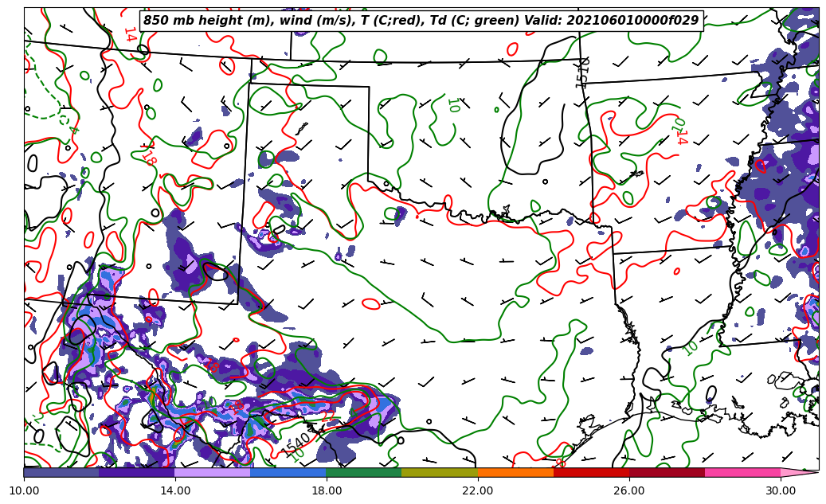
Task: Click the 26.00 colorbar tick label
Action: [x=629, y=490]
